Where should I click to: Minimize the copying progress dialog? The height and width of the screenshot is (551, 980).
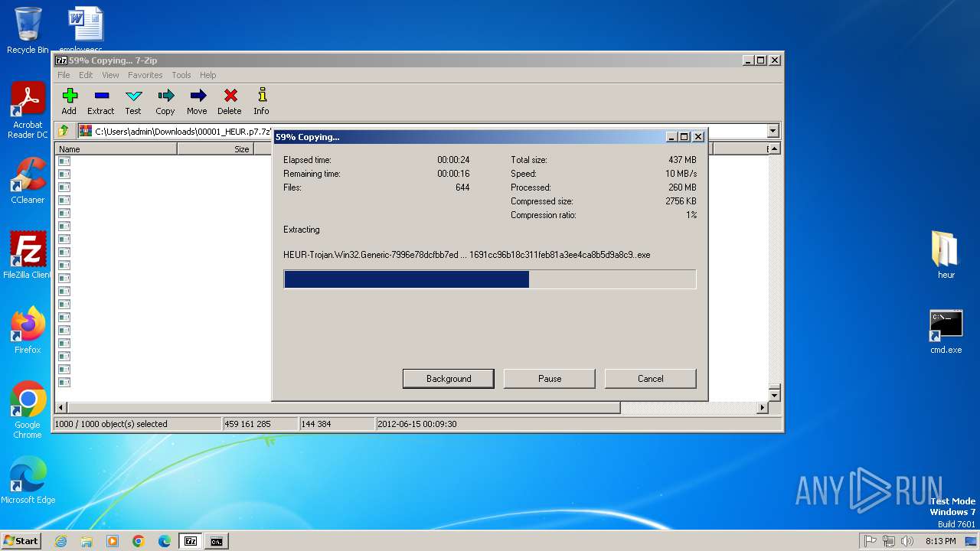(671, 137)
